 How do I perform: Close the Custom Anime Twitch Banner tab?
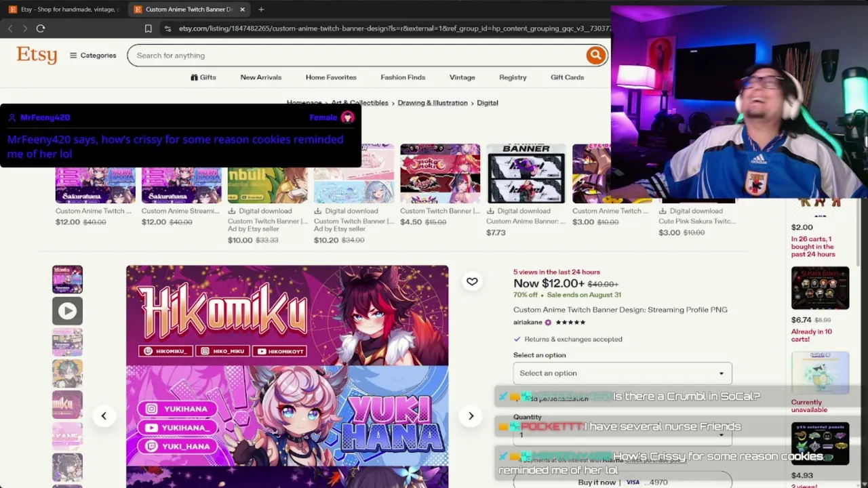click(x=242, y=9)
